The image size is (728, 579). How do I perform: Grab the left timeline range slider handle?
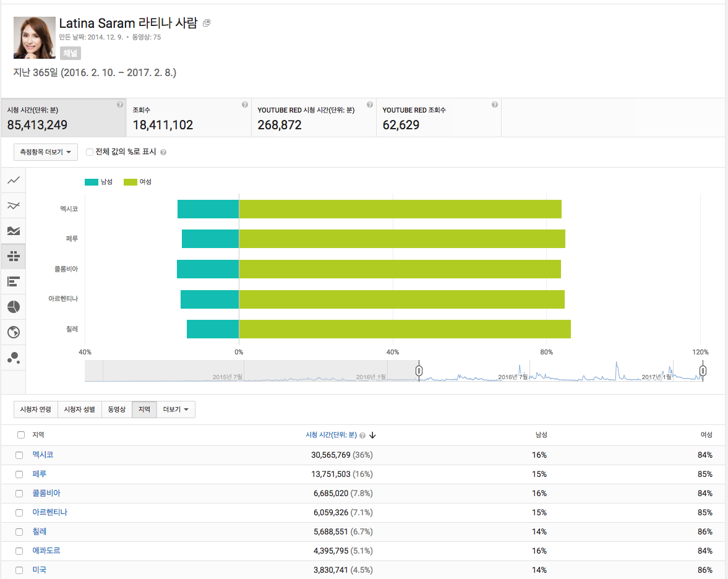pyautogui.click(x=419, y=371)
